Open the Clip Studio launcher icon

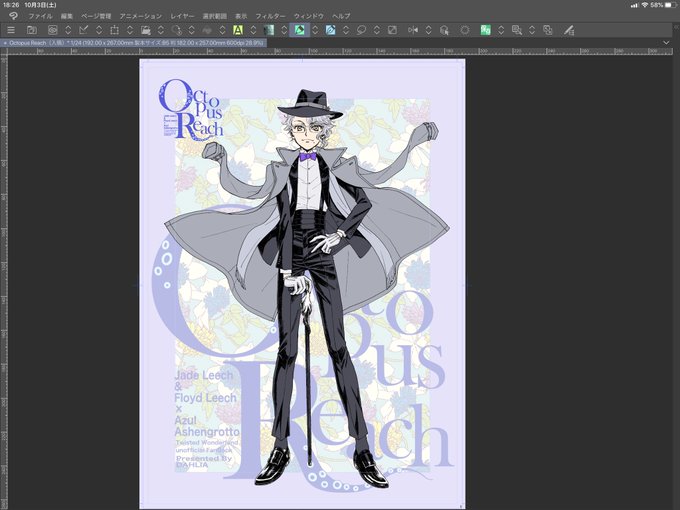point(52,30)
